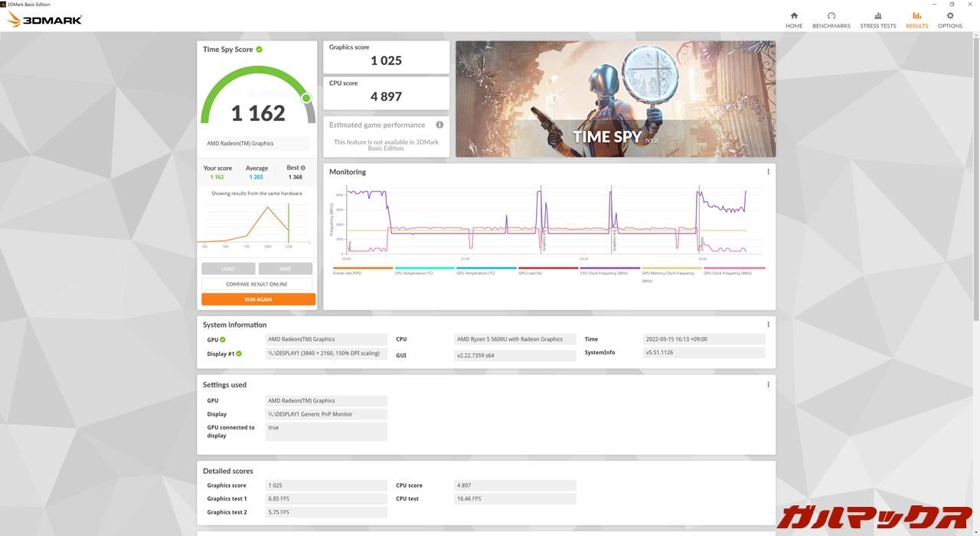The width and height of the screenshot is (980, 536).
Task: Click the info icon beside Best score
Action: (x=303, y=168)
